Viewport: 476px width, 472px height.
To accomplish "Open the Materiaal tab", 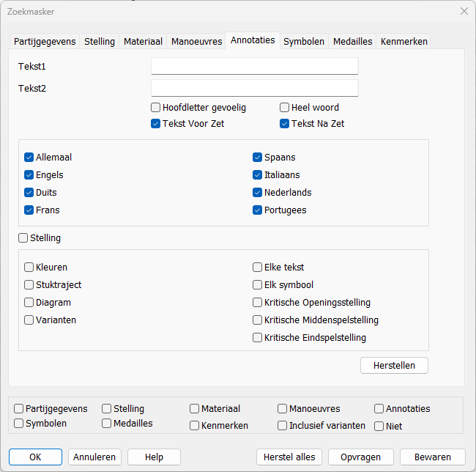I will point(143,41).
